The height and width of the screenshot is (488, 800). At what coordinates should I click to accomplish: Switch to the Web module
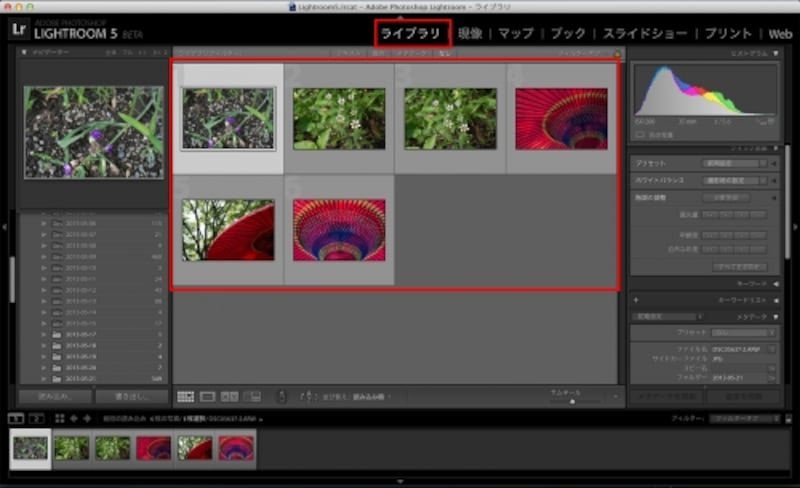tap(780, 34)
